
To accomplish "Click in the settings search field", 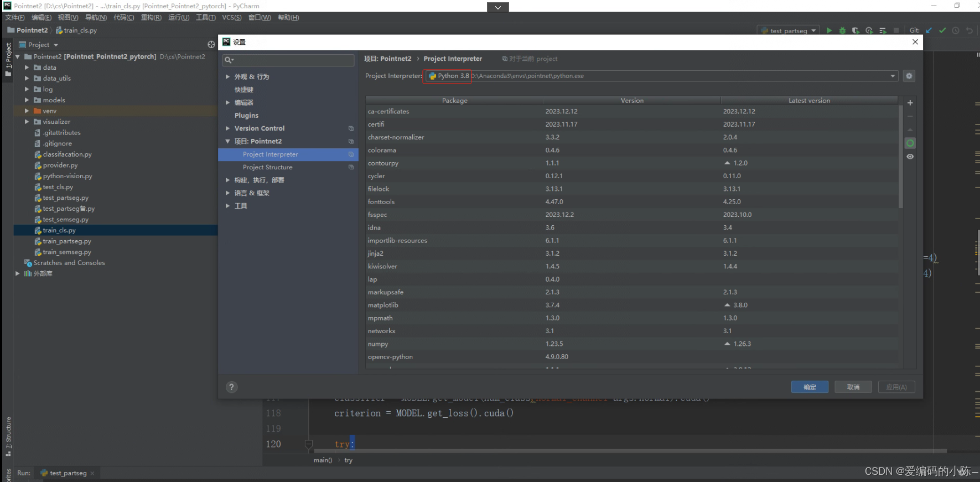I will coord(288,60).
